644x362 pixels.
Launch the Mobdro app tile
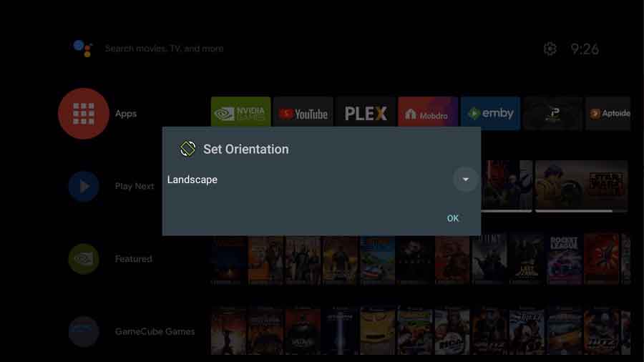coord(428,113)
